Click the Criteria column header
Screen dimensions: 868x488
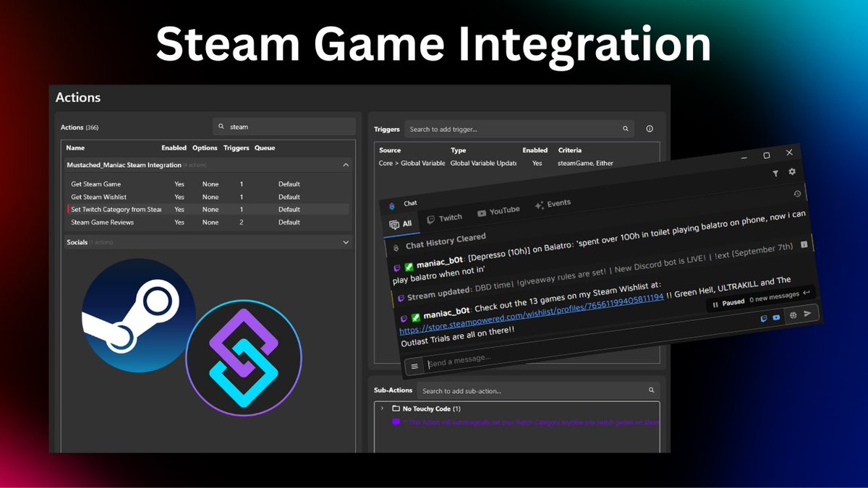[x=570, y=150]
